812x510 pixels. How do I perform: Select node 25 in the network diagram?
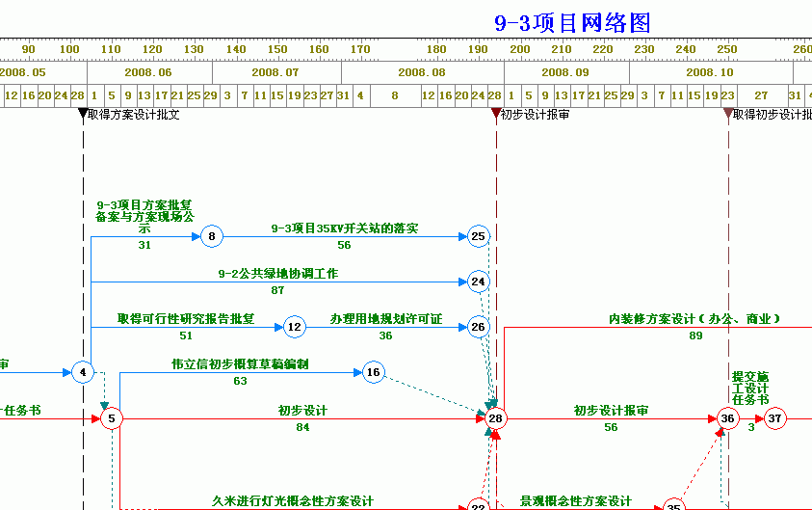(479, 236)
